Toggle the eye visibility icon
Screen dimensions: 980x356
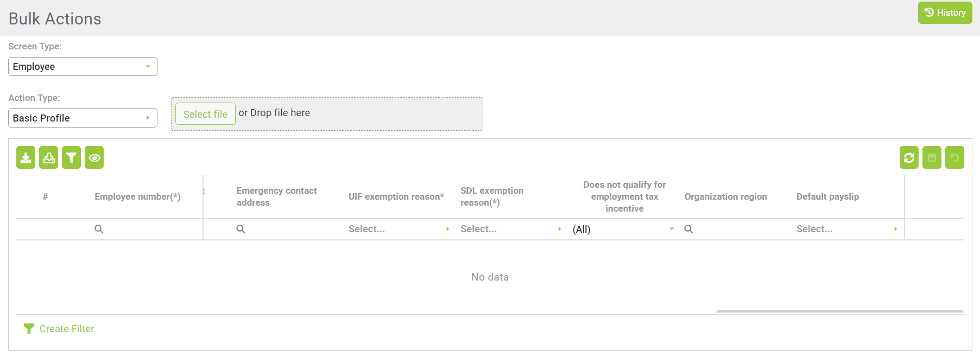click(x=94, y=158)
